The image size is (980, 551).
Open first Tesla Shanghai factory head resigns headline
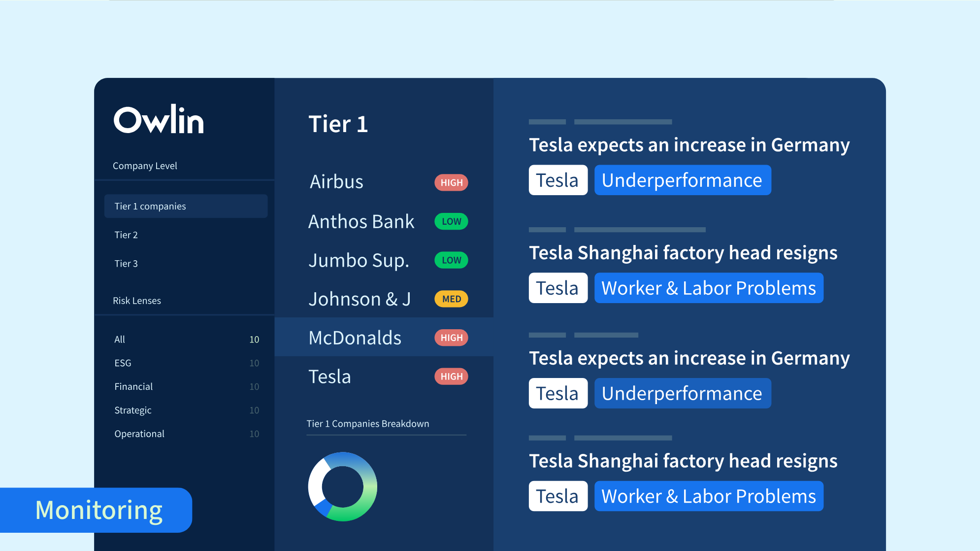683,253
